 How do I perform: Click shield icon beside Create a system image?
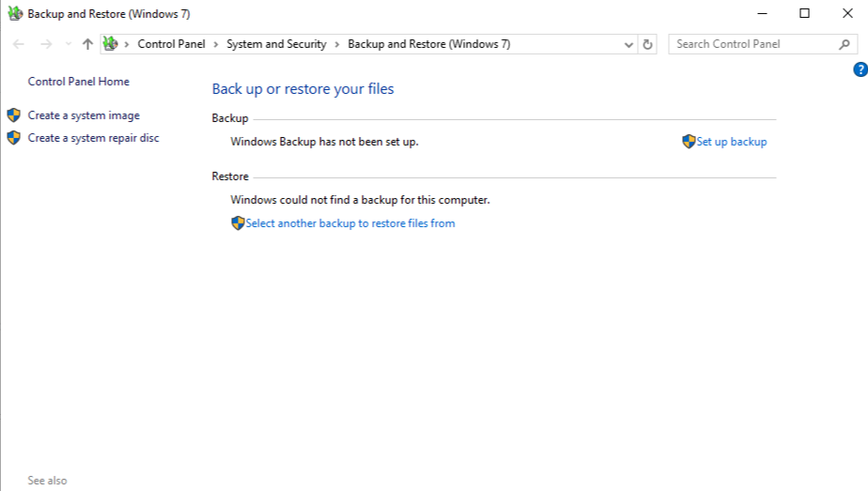coord(14,115)
